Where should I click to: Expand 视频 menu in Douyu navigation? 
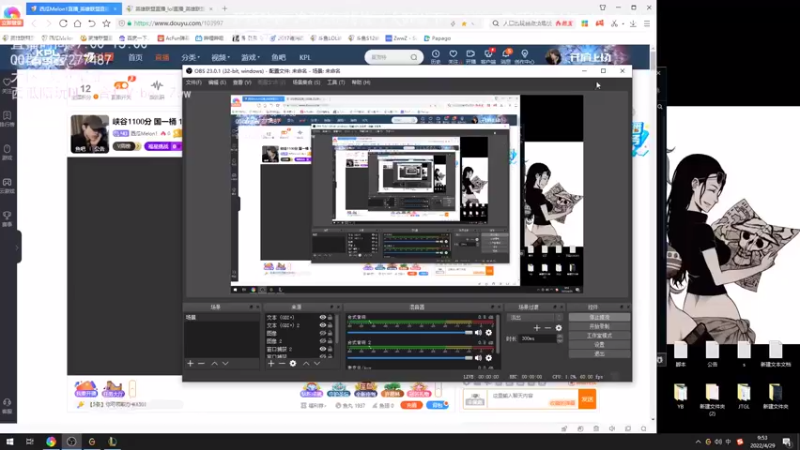pos(220,58)
